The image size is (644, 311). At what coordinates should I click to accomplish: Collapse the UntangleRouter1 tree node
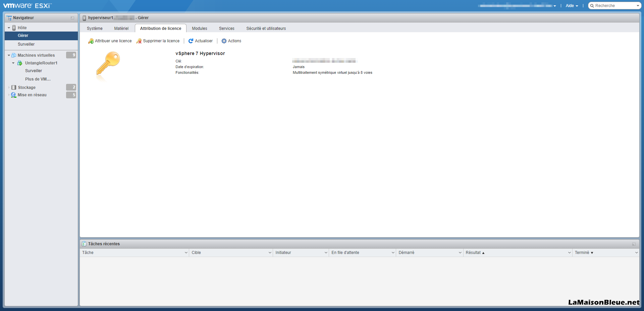point(13,63)
